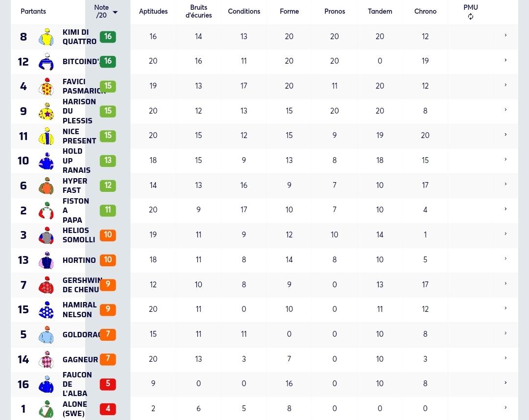Select the Aptitudes column header

click(153, 11)
